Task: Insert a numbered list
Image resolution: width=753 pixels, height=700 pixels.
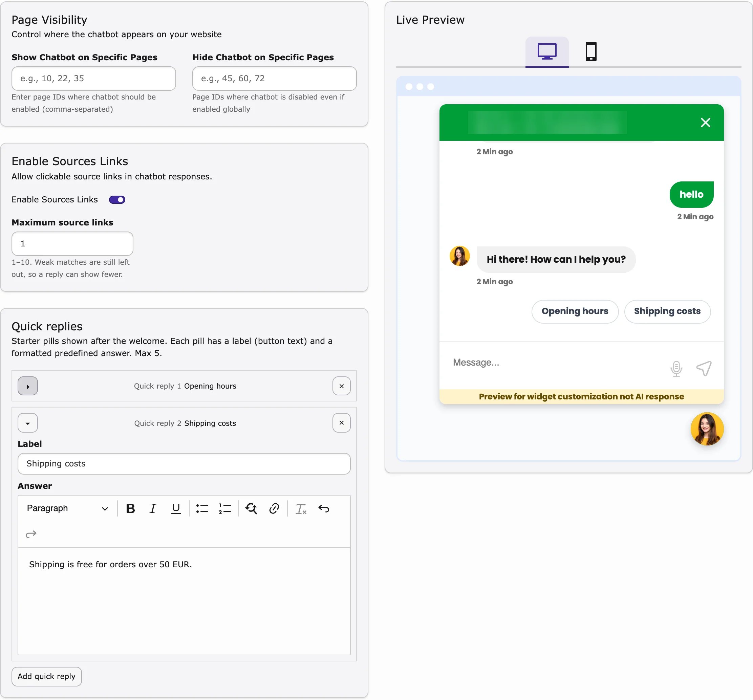Action: click(224, 508)
